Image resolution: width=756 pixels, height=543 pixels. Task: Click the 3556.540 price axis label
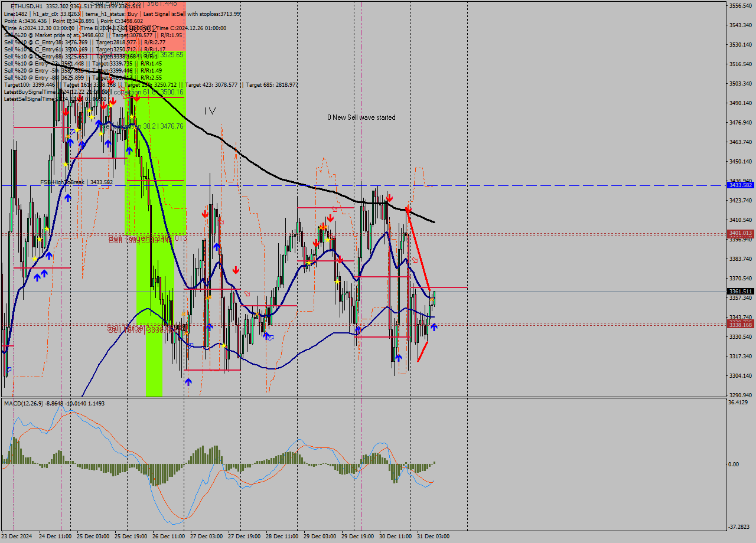[741, 6]
